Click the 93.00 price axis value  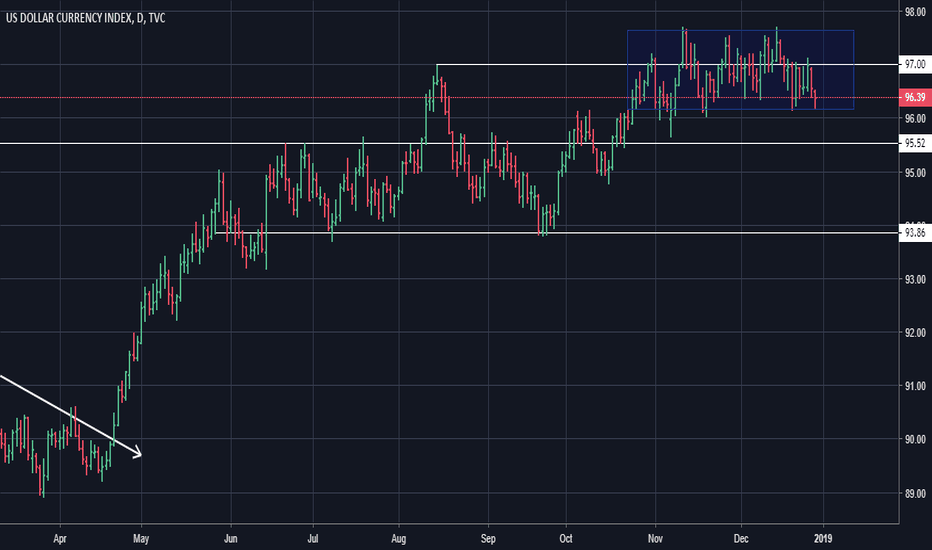click(915, 279)
